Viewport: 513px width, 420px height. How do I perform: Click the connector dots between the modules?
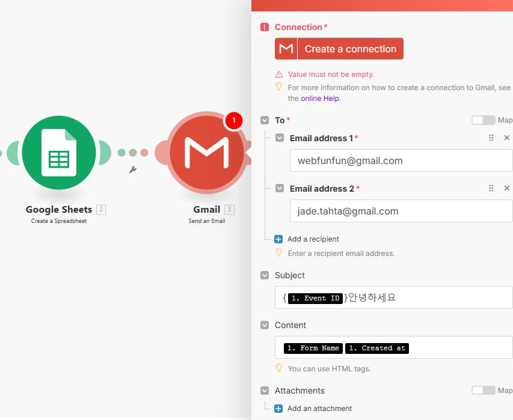[x=133, y=153]
